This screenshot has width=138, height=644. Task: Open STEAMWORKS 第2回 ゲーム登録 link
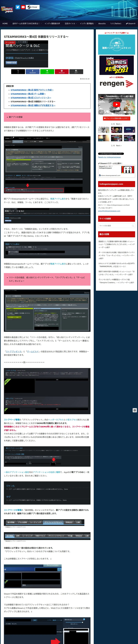tap(28, 94)
